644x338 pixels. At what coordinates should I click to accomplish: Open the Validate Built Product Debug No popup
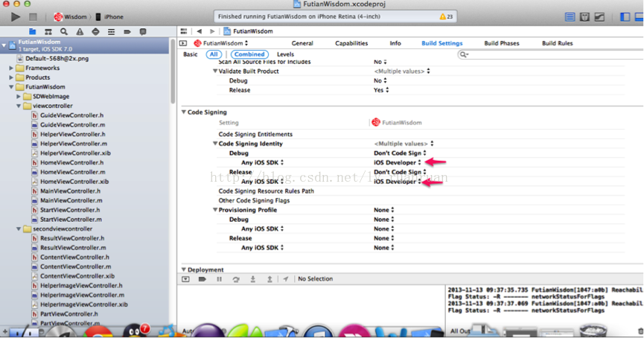380,80
